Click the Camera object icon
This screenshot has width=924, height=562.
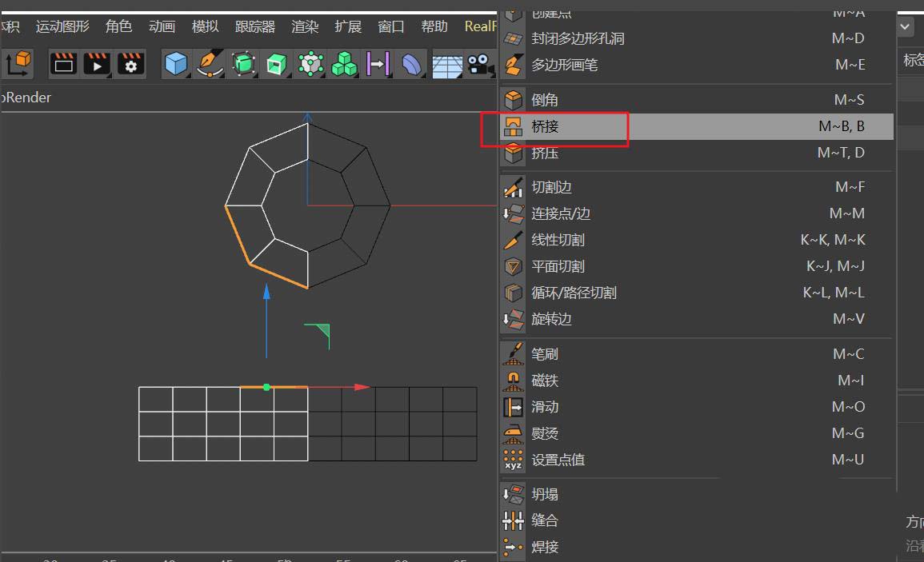tap(480, 64)
